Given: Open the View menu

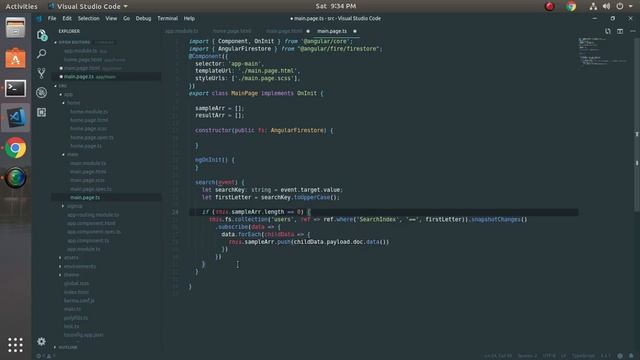Looking at the screenshot, I should click(111, 18).
